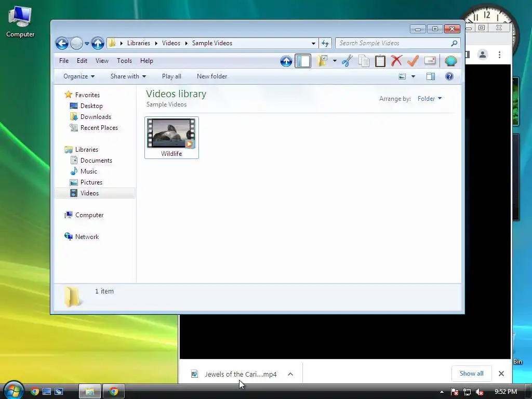Open the Tools menu
532x399 pixels.
pyautogui.click(x=124, y=61)
